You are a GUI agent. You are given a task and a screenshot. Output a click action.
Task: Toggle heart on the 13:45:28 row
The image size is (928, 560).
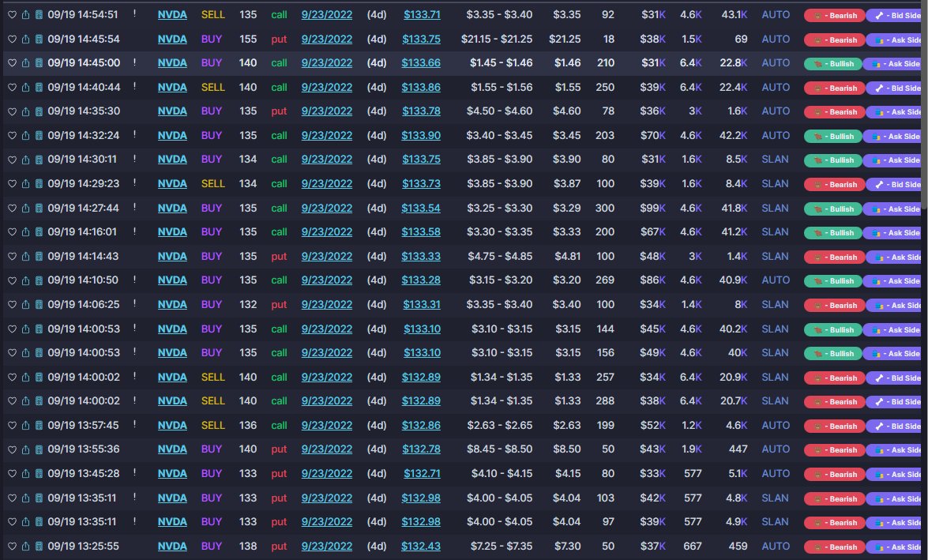pos(12,474)
